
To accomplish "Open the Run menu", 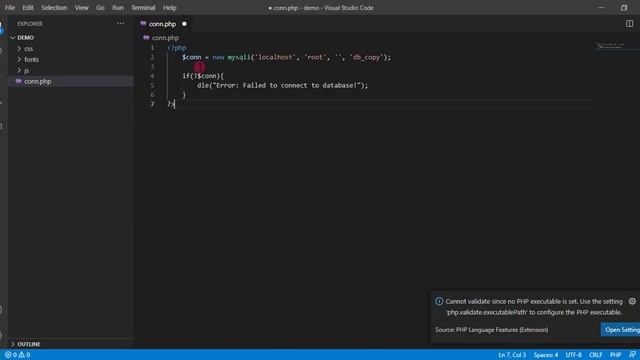I will click(x=118, y=8).
